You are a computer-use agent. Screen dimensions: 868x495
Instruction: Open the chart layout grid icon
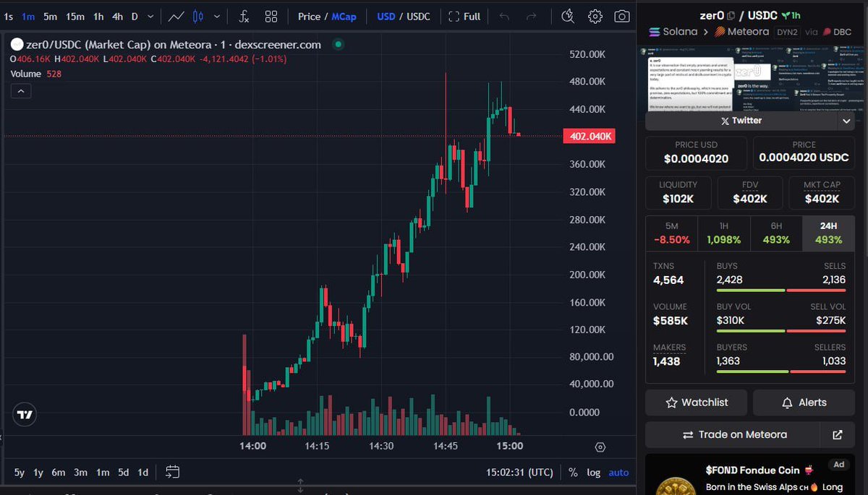[x=271, y=16]
